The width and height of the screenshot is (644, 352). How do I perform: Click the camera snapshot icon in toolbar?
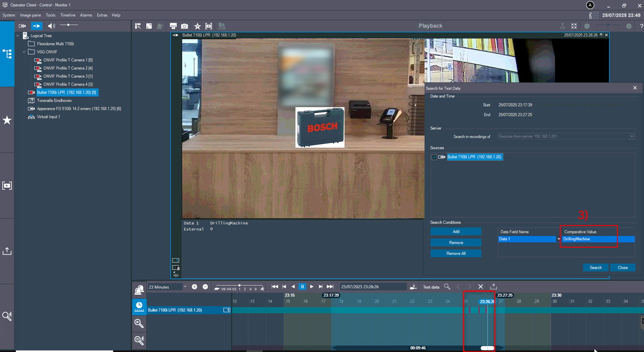[185, 26]
